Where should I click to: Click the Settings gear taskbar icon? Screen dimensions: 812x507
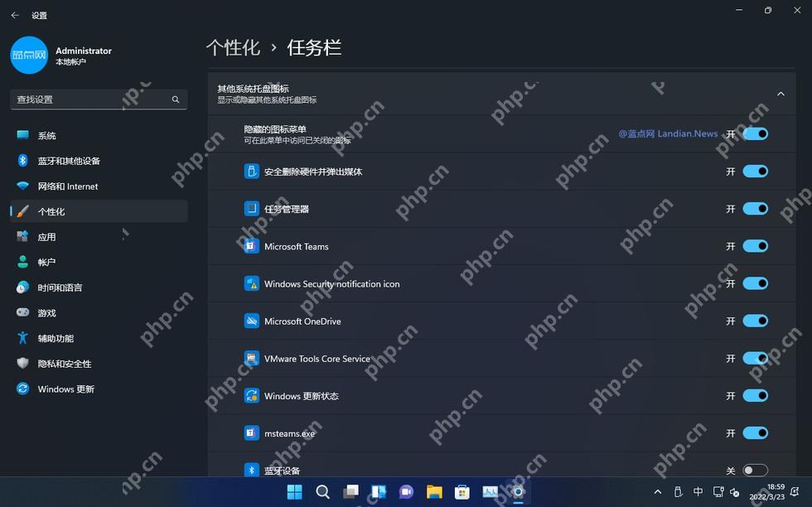pos(518,491)
